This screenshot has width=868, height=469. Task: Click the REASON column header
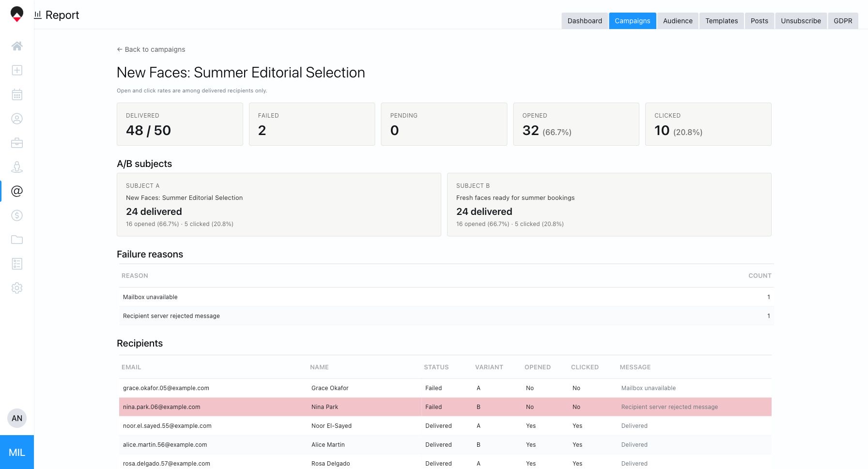click(135, 276)
